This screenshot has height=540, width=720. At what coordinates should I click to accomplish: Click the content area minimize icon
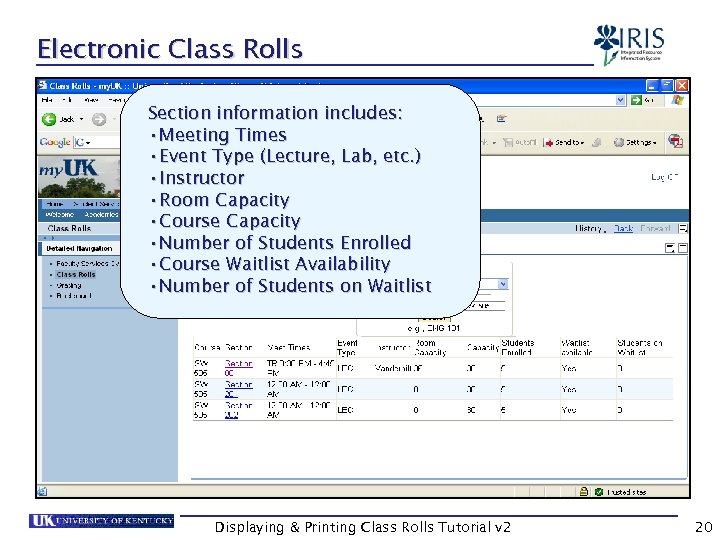pyautogui.click(x=683, y=248)
